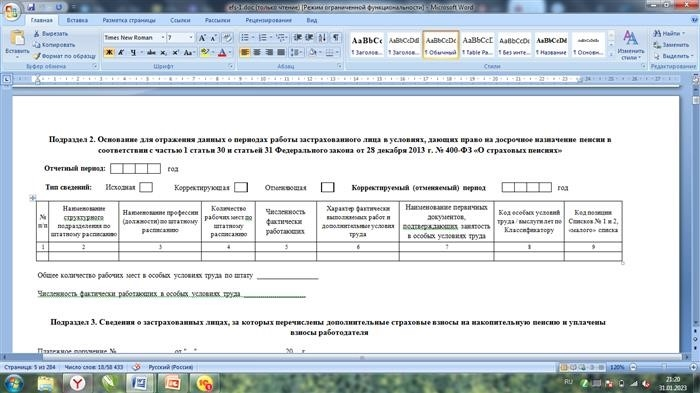
Task: Apply superscript formatting
Action: [x=175, y=53]
